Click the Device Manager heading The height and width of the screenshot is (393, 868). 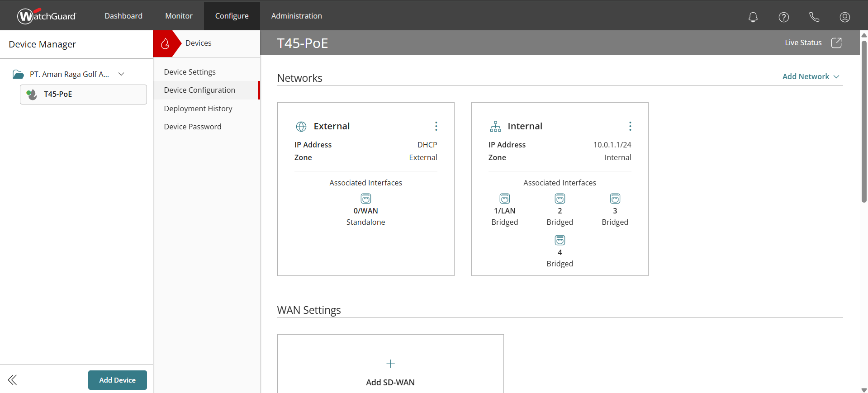point(42,44)
